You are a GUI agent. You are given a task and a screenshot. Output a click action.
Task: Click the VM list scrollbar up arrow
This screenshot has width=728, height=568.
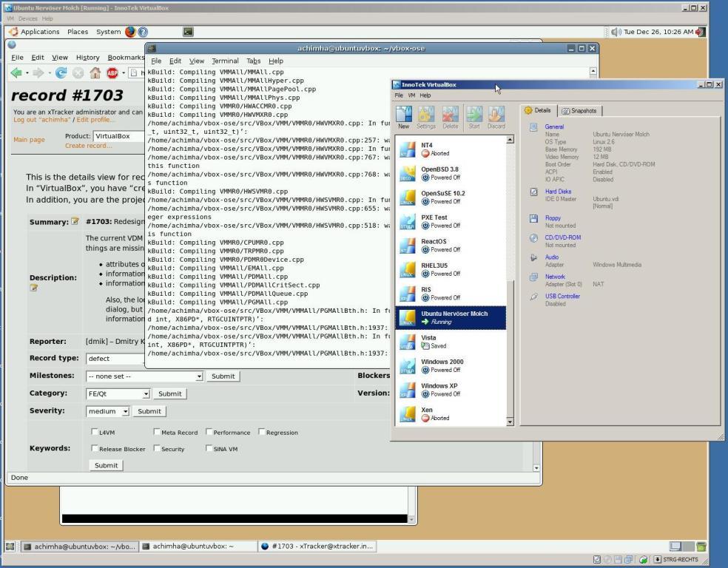510,140
